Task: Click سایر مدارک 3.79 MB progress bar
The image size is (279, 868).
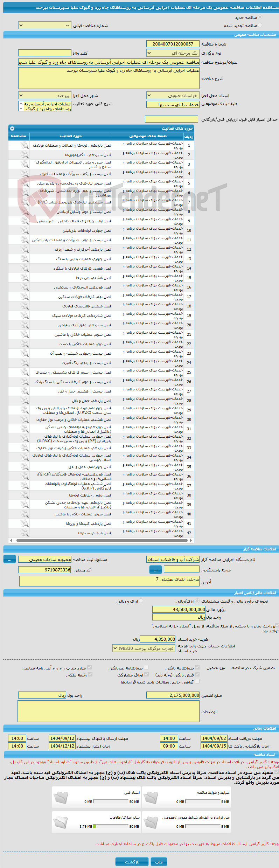Action: point(111,826)
